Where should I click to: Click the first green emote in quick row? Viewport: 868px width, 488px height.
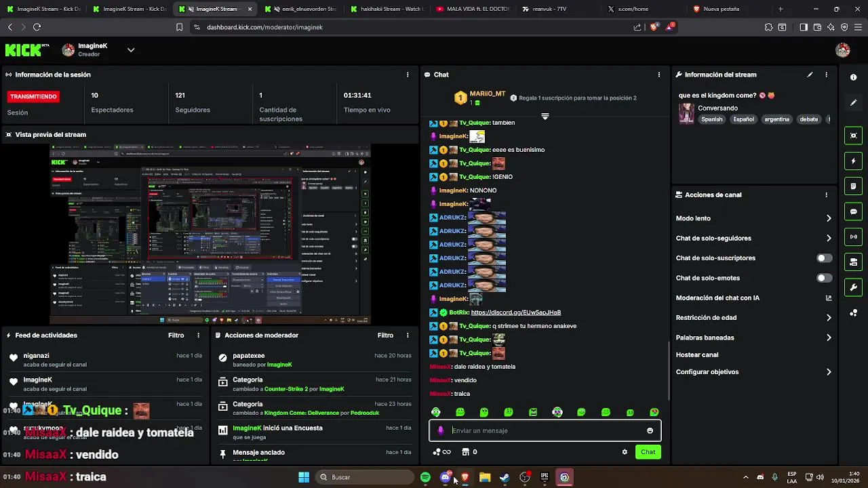(x=436, y=412)
